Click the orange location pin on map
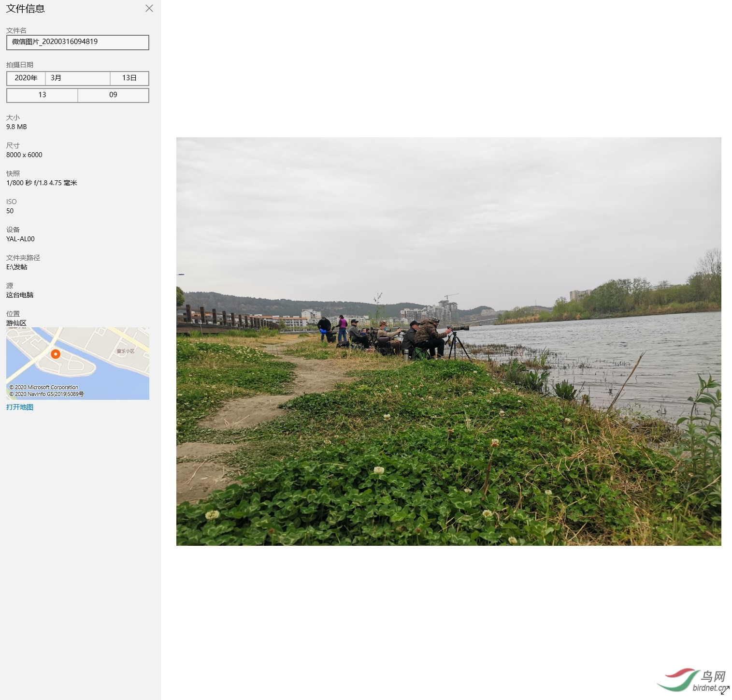This screenshot has width=732, height=700. tap(56, 354)
